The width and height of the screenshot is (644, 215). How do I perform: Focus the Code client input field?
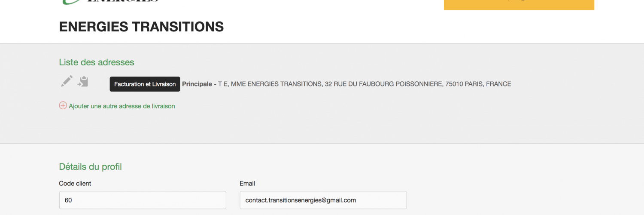click(143, 200)
